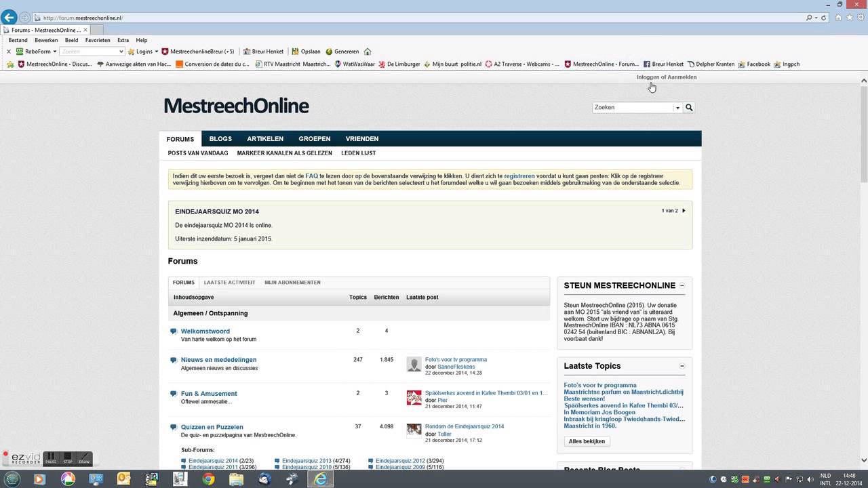
Task: Click the forum Zoeken search field
Action: pyautogui.click(x=633, y=108)
